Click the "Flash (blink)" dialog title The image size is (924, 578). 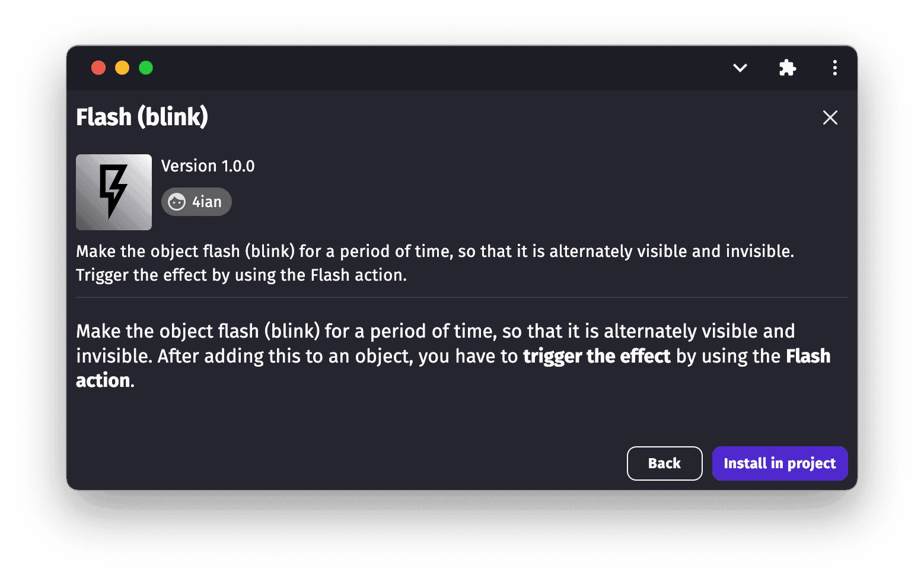point(142,117)
